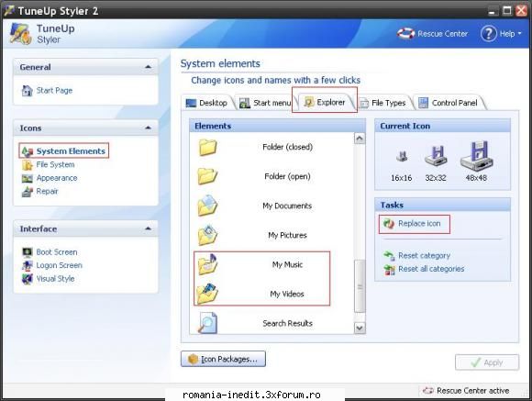Select the Folder (open) icon

pyautogui.click(x=207, y=176)
